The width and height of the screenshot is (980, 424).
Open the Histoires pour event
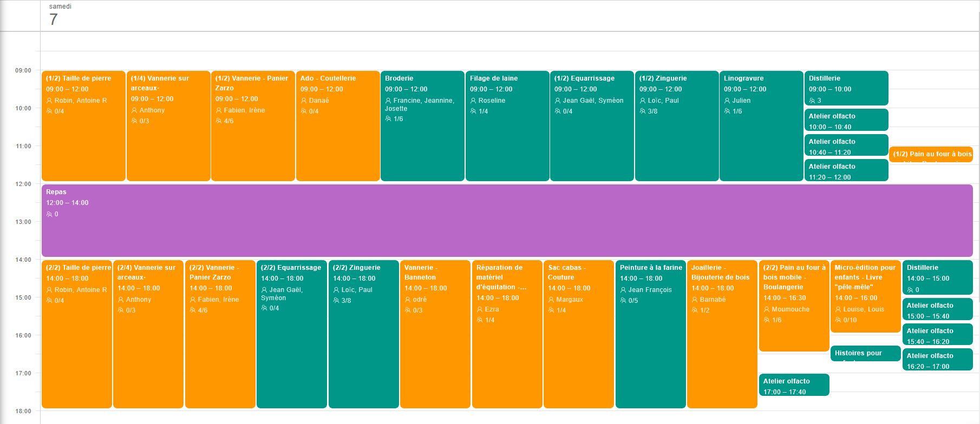(865, 354)
